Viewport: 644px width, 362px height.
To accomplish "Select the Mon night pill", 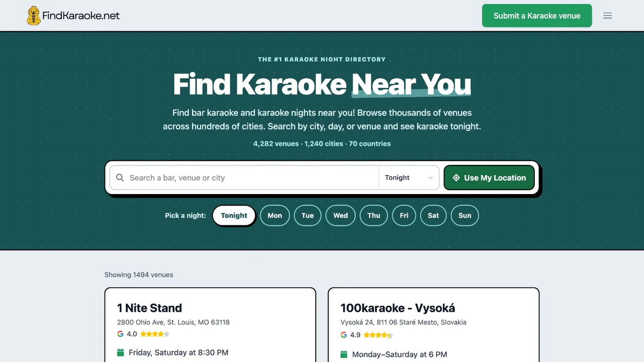I will click(275, 215).
